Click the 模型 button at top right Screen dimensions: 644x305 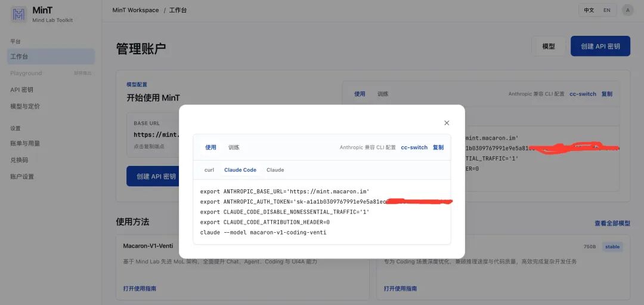click(549, 46)
